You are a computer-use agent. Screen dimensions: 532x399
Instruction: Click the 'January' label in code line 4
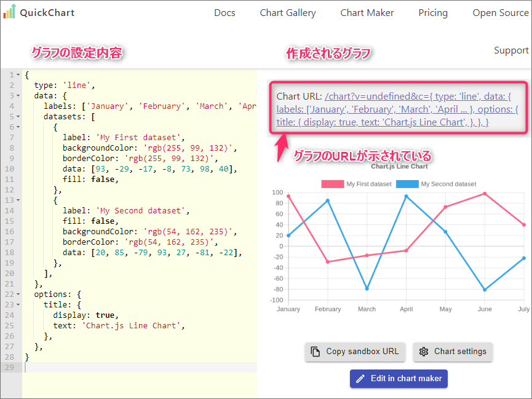tap(107, 106)
